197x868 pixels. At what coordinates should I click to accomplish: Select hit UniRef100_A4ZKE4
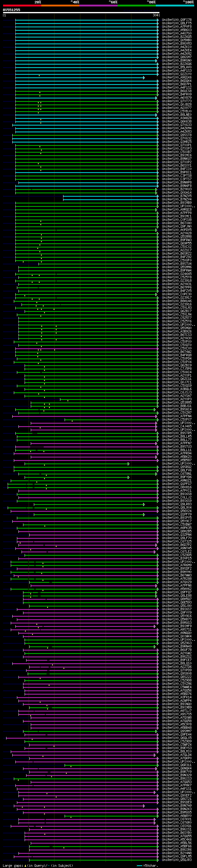coord(177,50)
